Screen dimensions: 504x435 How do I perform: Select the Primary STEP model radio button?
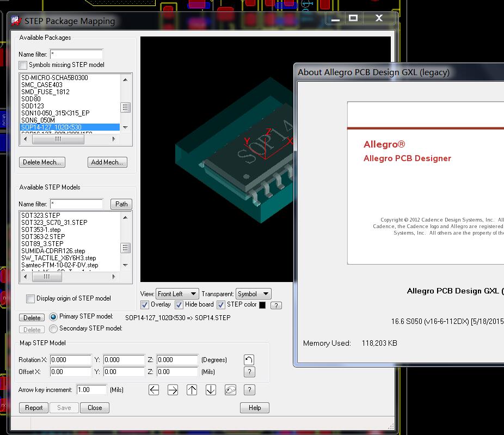tap(53, 317)
